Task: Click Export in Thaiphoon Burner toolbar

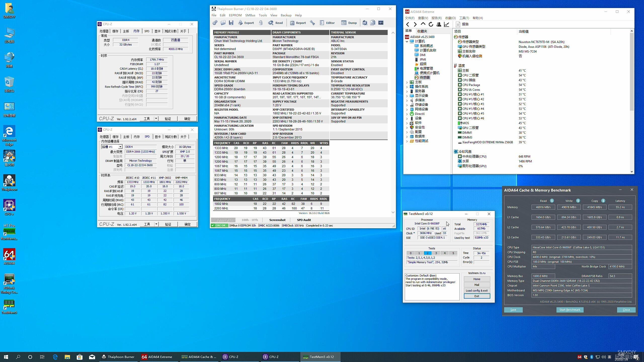Action: click(246, 23)
